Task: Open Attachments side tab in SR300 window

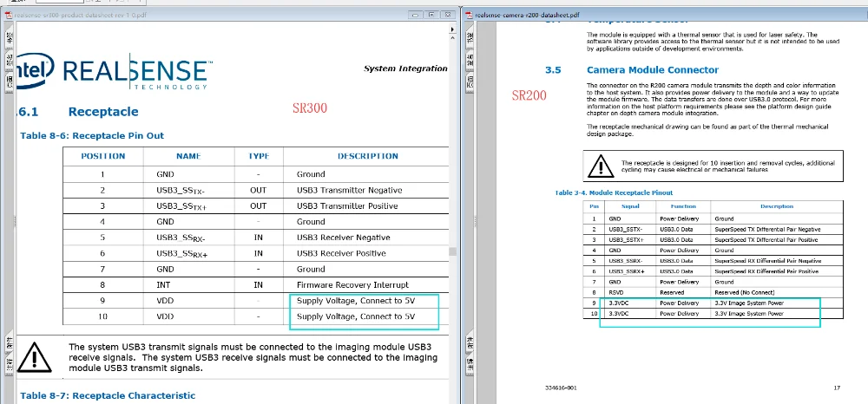Action: (x=10, y=342)
